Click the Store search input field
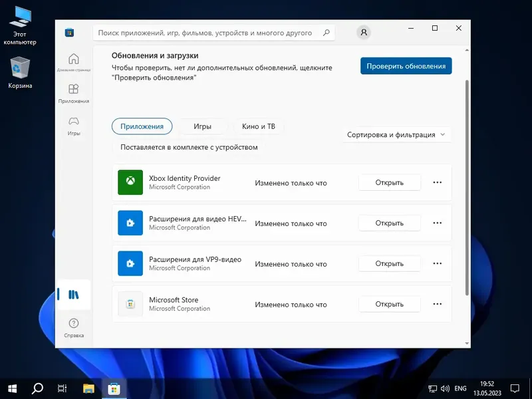532x399 pixels. (199, 32)
